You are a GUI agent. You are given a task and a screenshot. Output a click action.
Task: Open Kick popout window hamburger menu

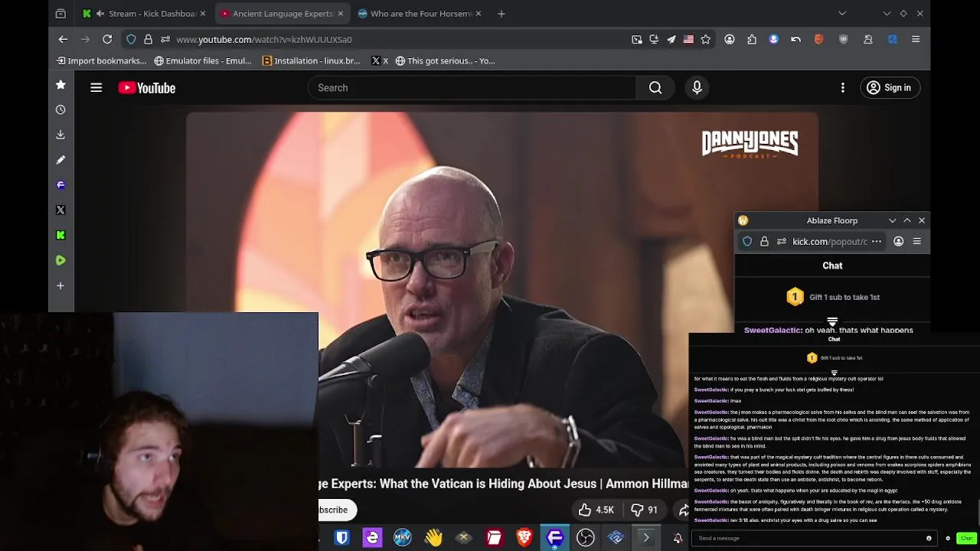pyautogui.click(x=916, y=241)
